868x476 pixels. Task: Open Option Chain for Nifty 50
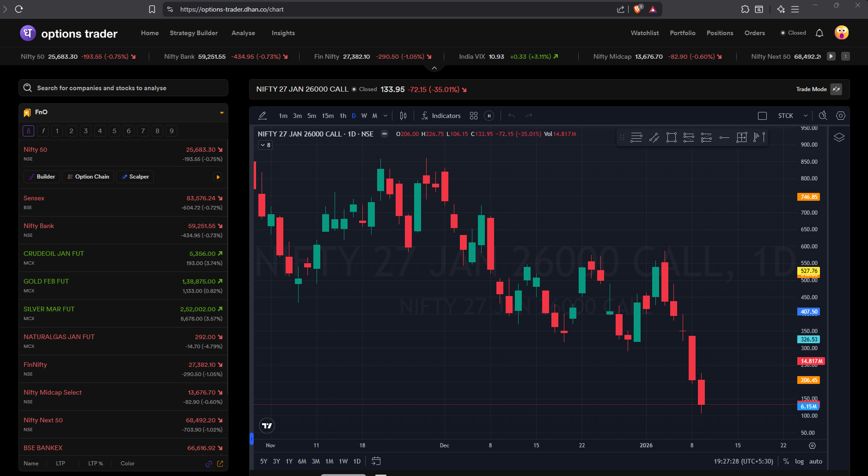click(x=88, y=177)
